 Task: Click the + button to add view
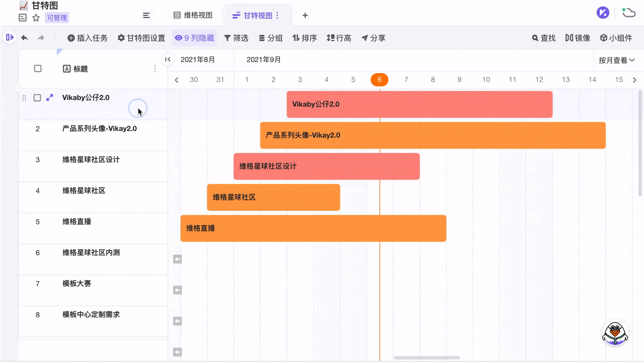coord(305,15)
